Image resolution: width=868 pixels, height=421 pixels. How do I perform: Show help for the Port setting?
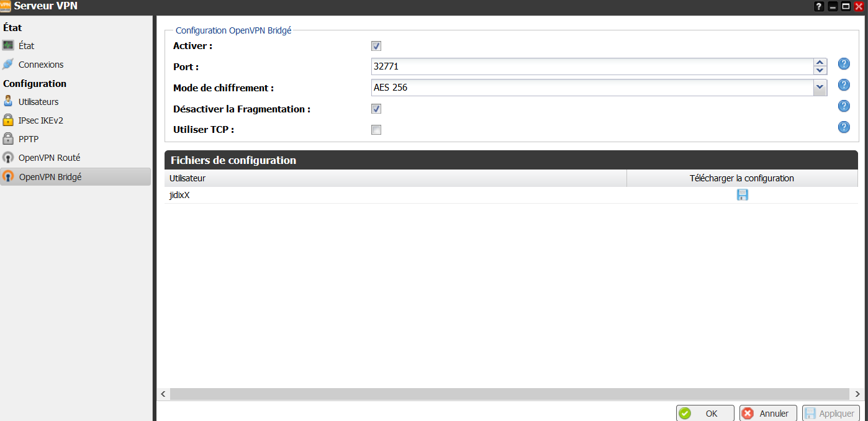(x=844, y=64)
